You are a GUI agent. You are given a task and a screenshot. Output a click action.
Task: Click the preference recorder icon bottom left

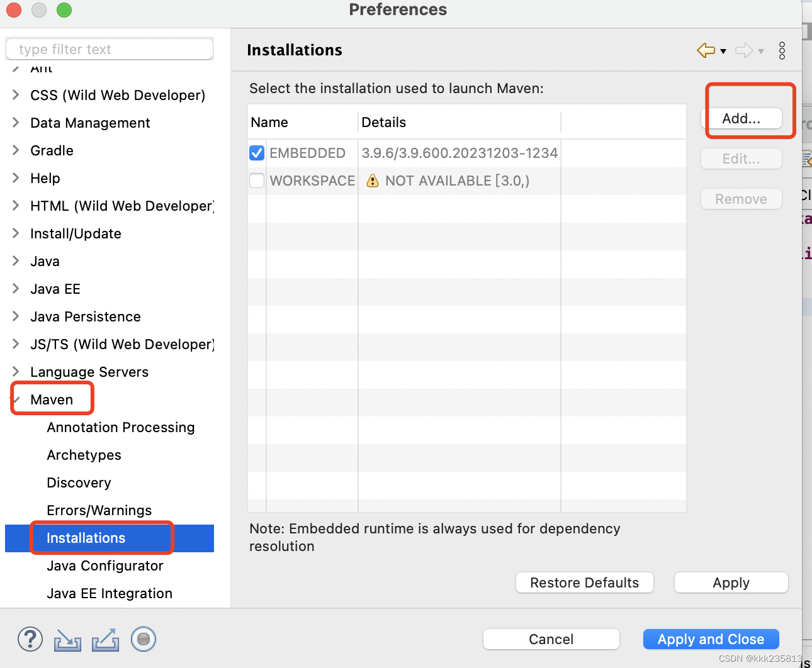(143, 639)
